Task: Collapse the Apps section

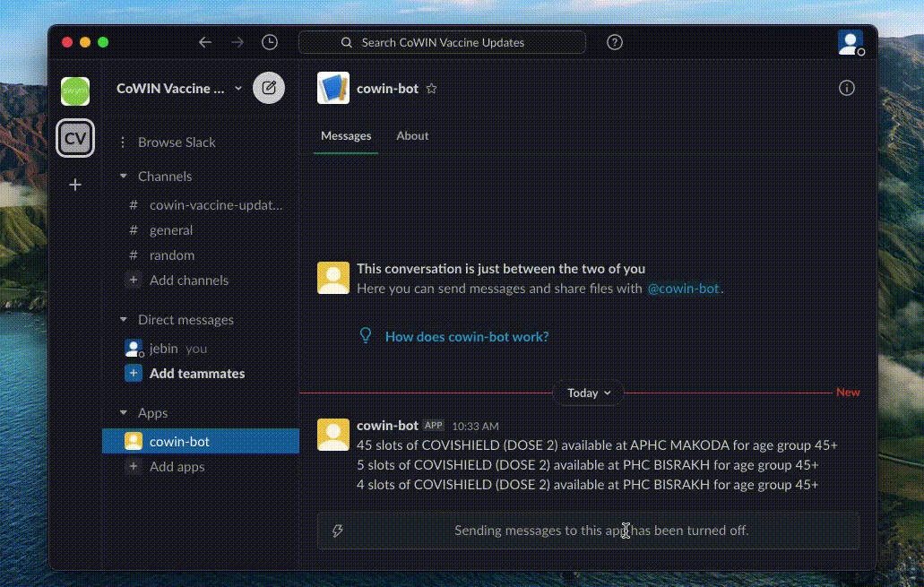Action: [123, 412]
